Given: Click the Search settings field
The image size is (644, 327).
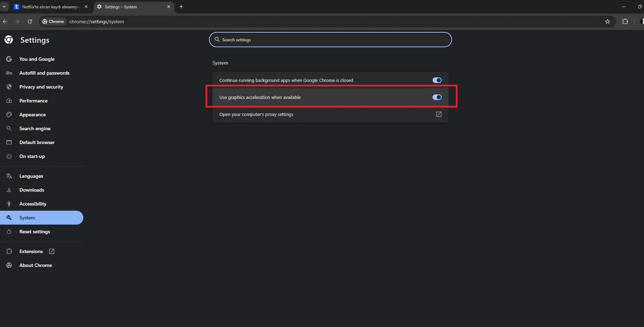Looking at the screenshot, I should point(330,40).
